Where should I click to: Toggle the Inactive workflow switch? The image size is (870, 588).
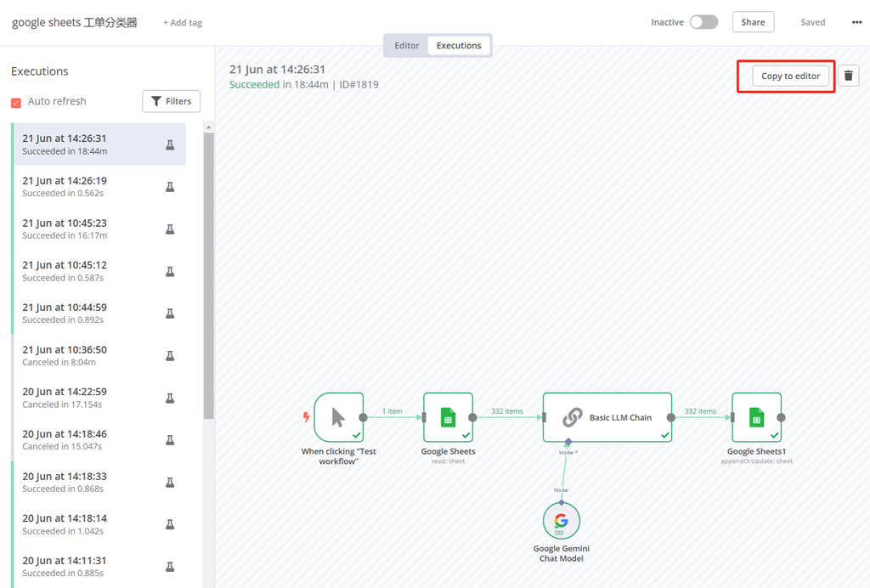pos(703,22)
